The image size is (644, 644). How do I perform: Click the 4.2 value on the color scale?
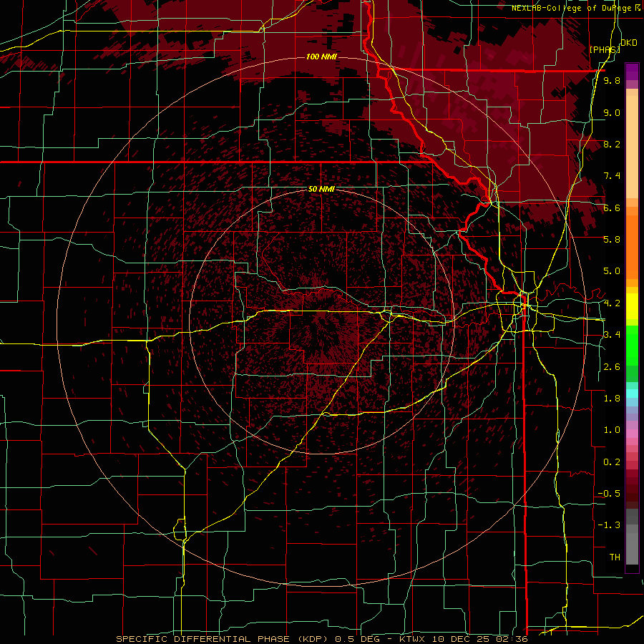612,303
